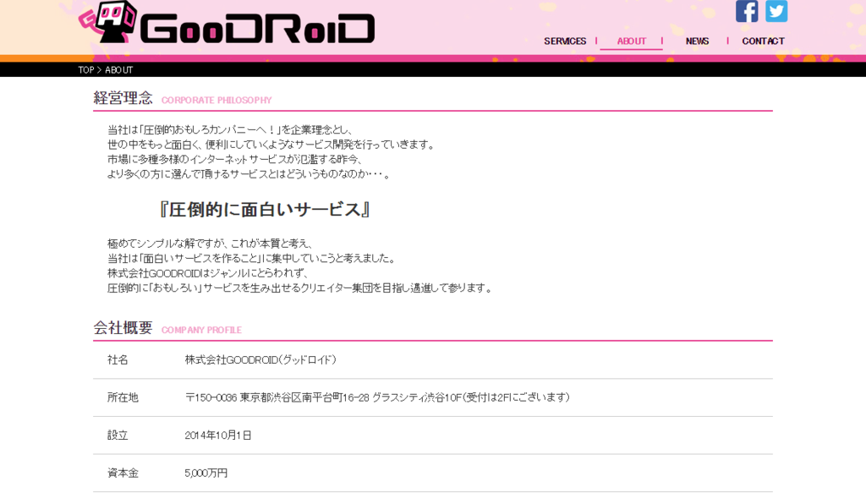Viewport: 866px width, 504px height.
Task: Click the 資本金 row label
Action: (123, 473)
